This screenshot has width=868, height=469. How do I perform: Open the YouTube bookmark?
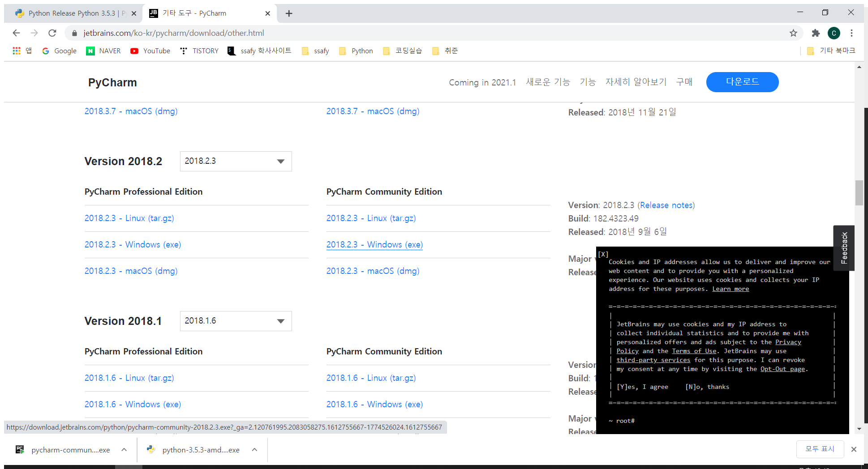[x=150, y=51]
